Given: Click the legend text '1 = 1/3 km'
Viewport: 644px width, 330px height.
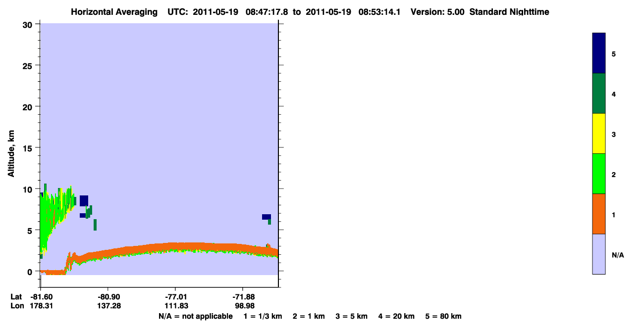Looking at the screenshot, I should 263,316.
